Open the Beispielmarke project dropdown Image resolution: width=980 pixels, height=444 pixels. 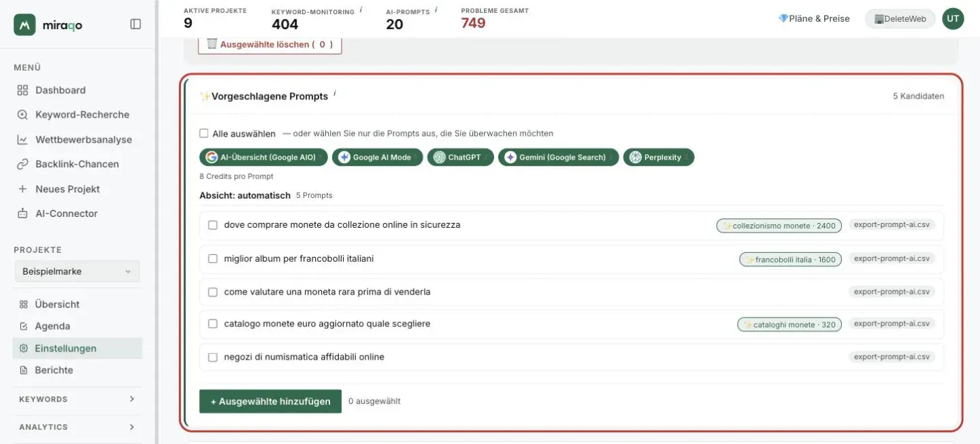click(x=77, y=271)
